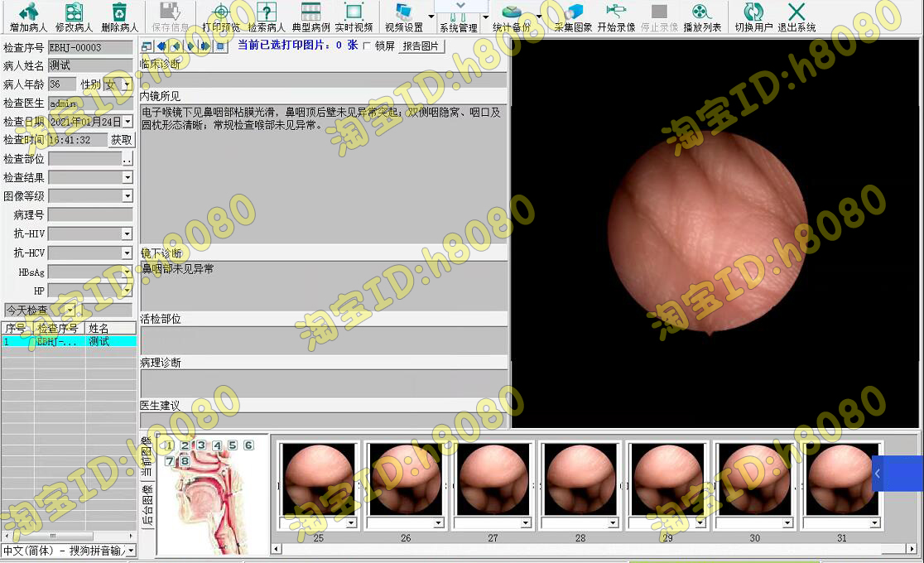This screenshot has width=924, height=563.
Task: Open the 检查日期 date picker dropdown
Action: tap(128, 122)
